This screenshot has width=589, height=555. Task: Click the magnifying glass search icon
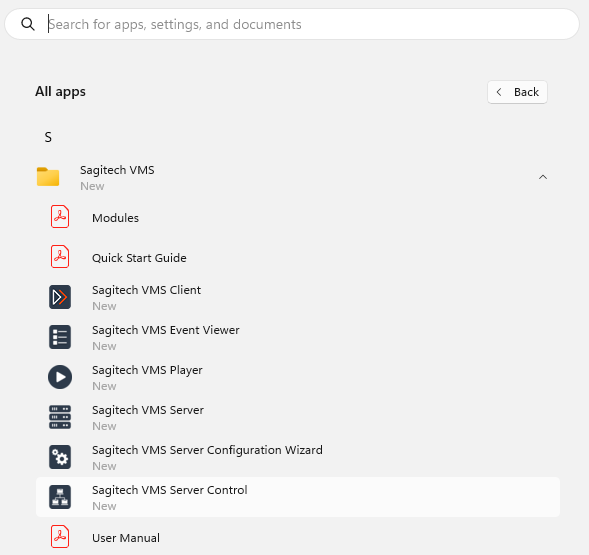[x=28, y=24]
